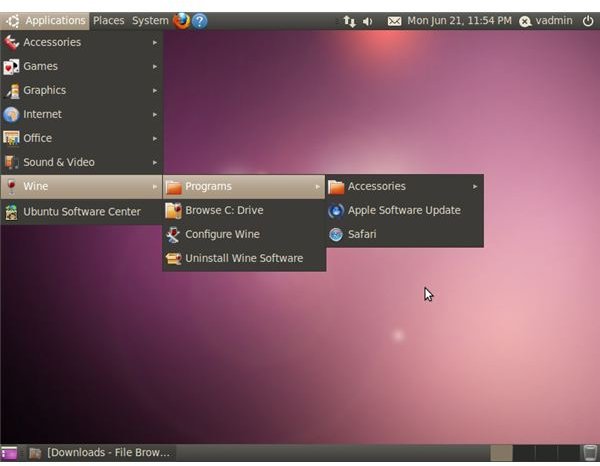Click the Programs folder icon

click(x=174, y=187)
